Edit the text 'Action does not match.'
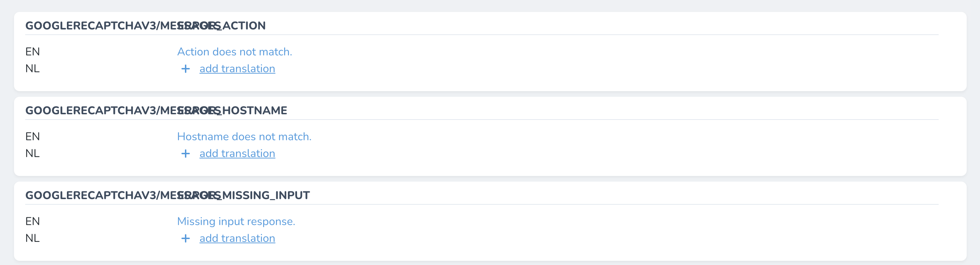 (235, 52)
